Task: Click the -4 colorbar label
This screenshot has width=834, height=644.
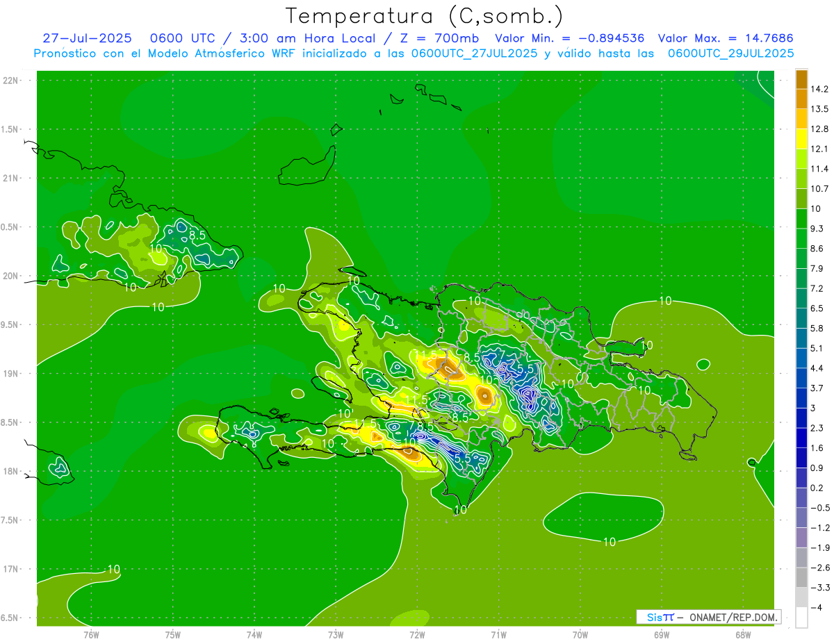Action: (816, 608)
